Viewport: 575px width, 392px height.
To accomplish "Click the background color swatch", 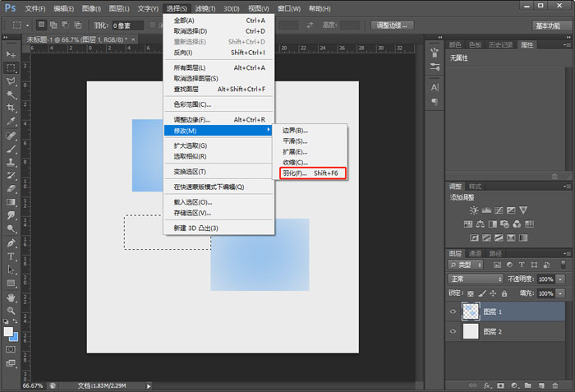I will 15,337.
